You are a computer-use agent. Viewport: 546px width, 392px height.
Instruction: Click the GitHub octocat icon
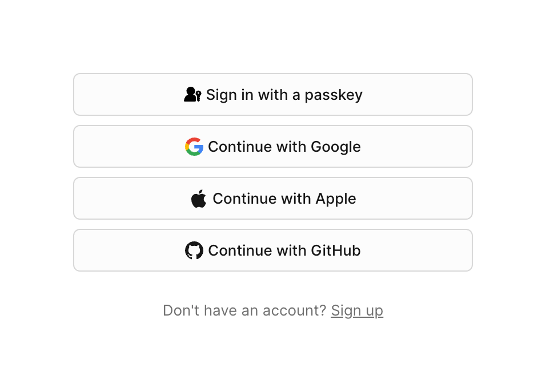click(x=195, y=250)
